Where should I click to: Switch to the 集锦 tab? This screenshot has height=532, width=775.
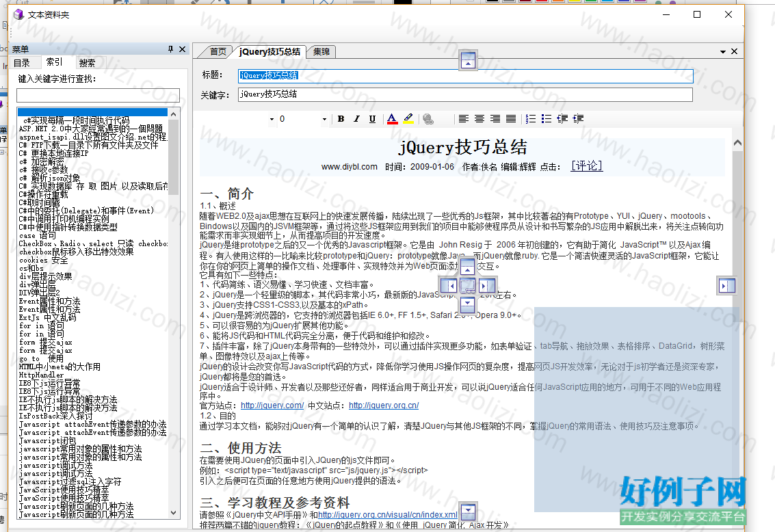pyautogui.click(x=321, y=51)
